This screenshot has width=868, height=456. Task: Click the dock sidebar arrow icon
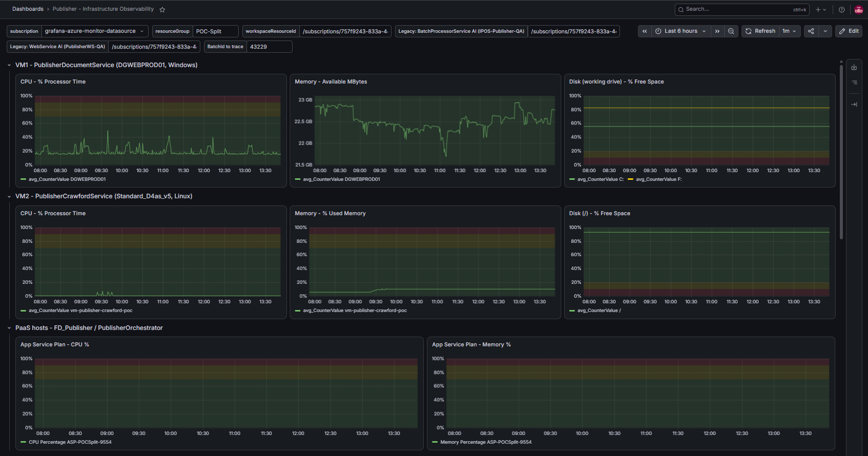(854, 105)
